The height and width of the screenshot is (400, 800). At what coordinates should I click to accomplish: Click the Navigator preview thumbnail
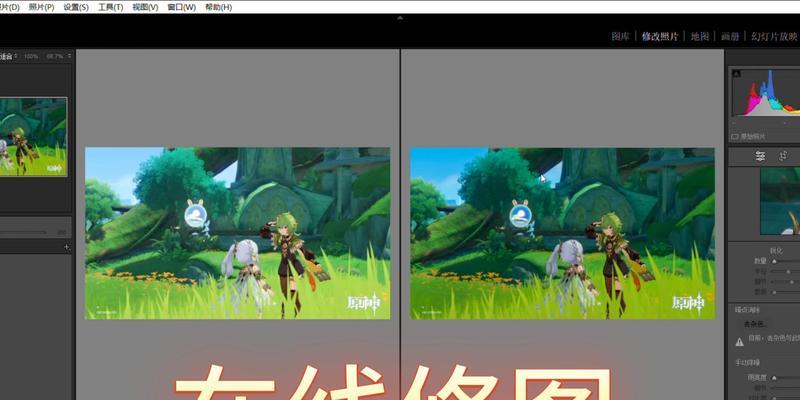coord(33,137)
